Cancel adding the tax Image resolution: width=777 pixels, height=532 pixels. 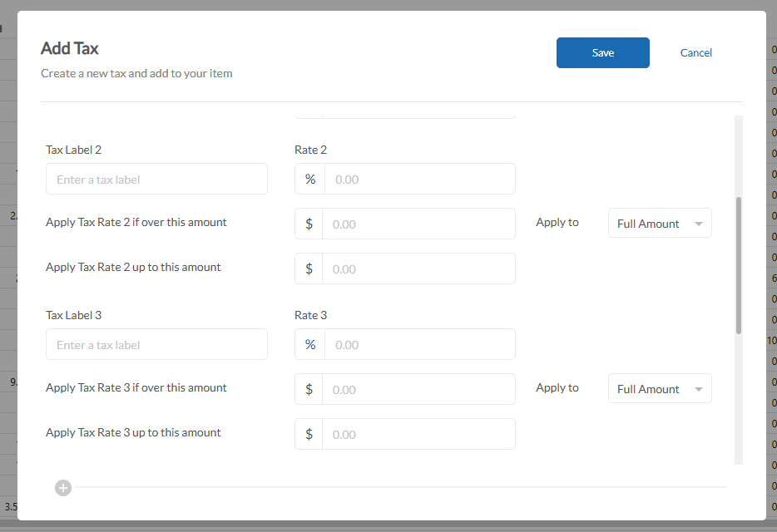point(695,52)
